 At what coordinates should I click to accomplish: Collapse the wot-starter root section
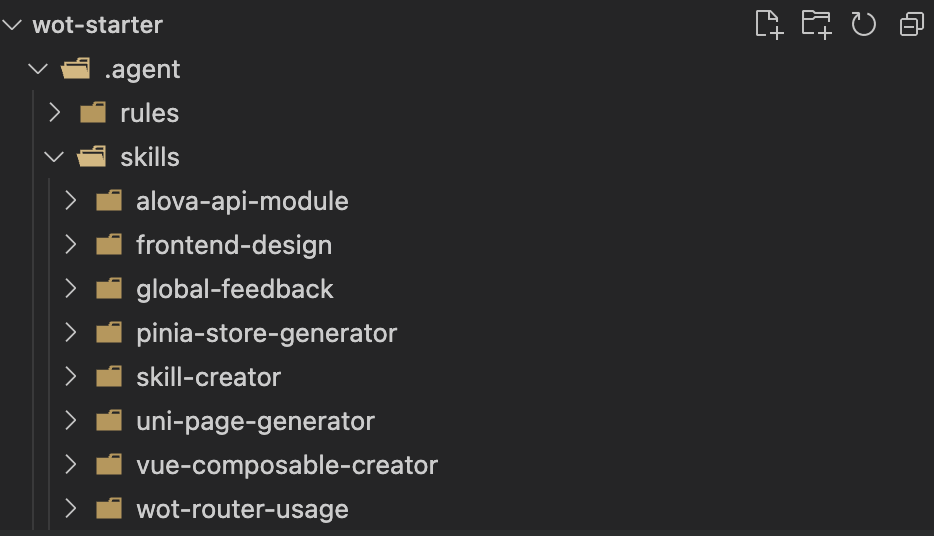click(x=12, y=25)
